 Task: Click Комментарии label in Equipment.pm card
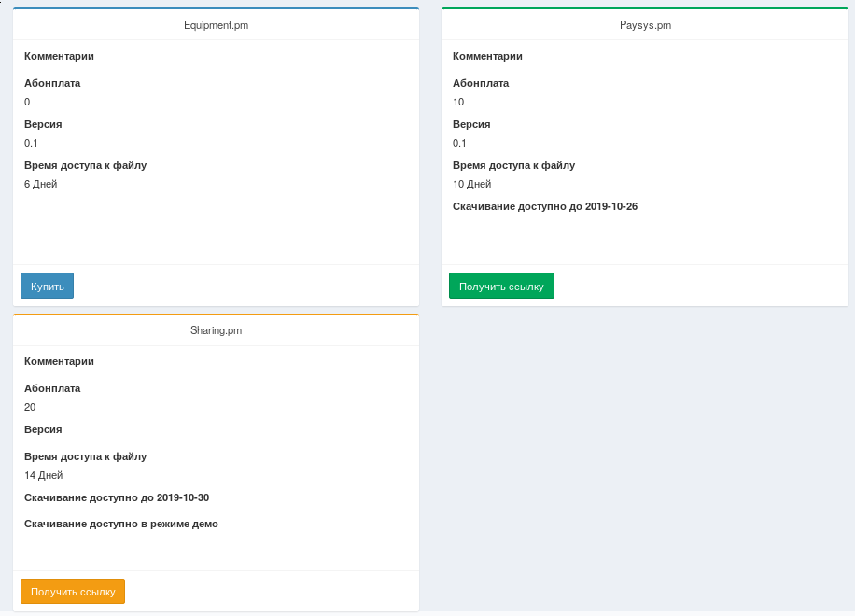click(59, 56)
